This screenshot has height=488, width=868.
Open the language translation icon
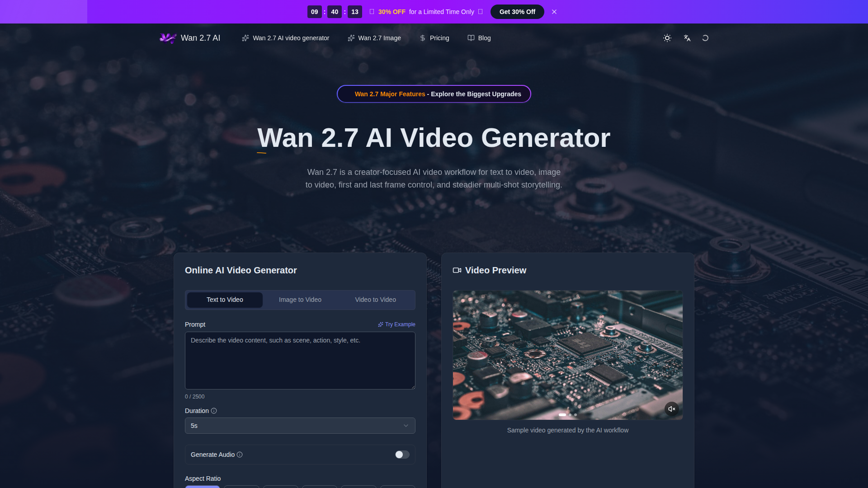coord(687,38)
